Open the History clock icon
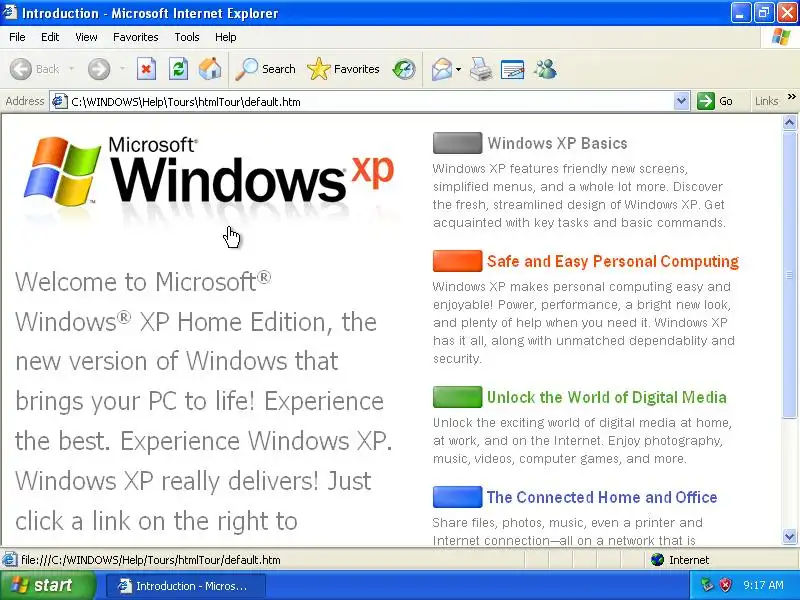The image size is (800, 600). 404,69
